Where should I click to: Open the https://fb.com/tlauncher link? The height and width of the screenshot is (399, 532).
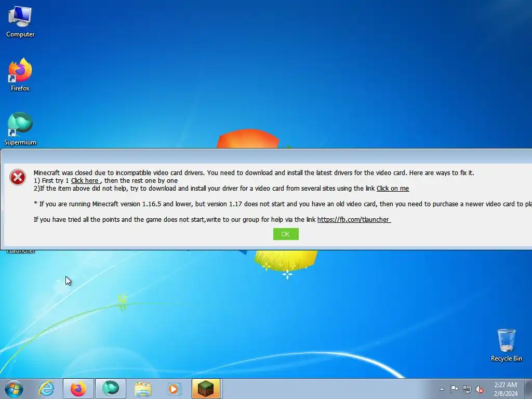[x=353, y=220]
